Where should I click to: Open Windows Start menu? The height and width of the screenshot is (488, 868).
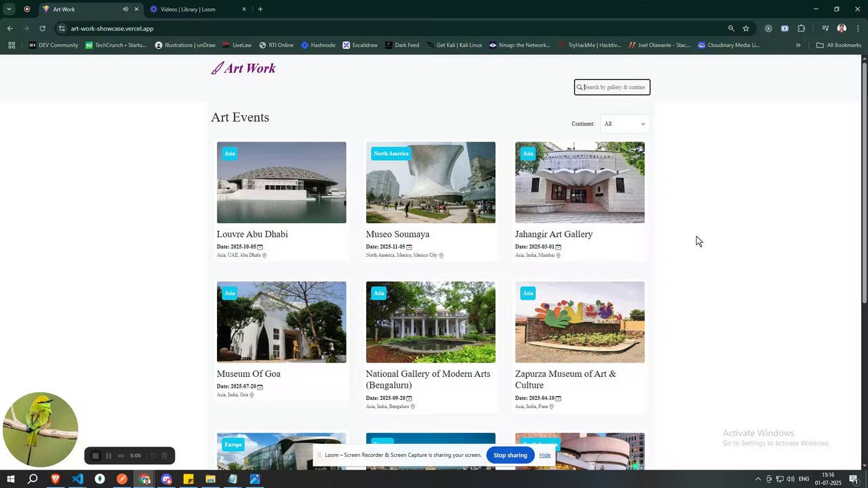(x=10, y=479)
